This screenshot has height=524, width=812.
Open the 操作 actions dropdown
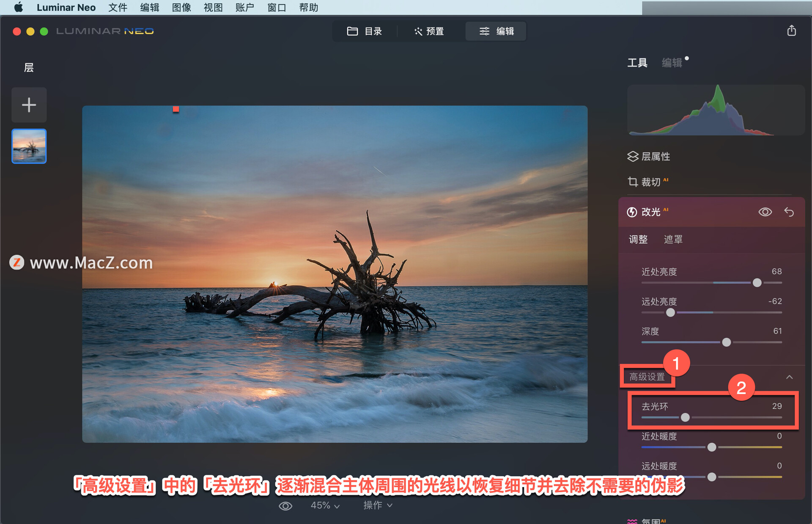378,505
